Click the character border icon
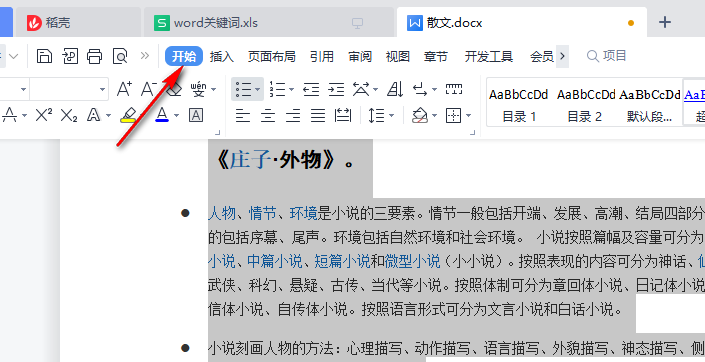The height and width of the screenshot is (362, 705). click(x=196, y=116)
